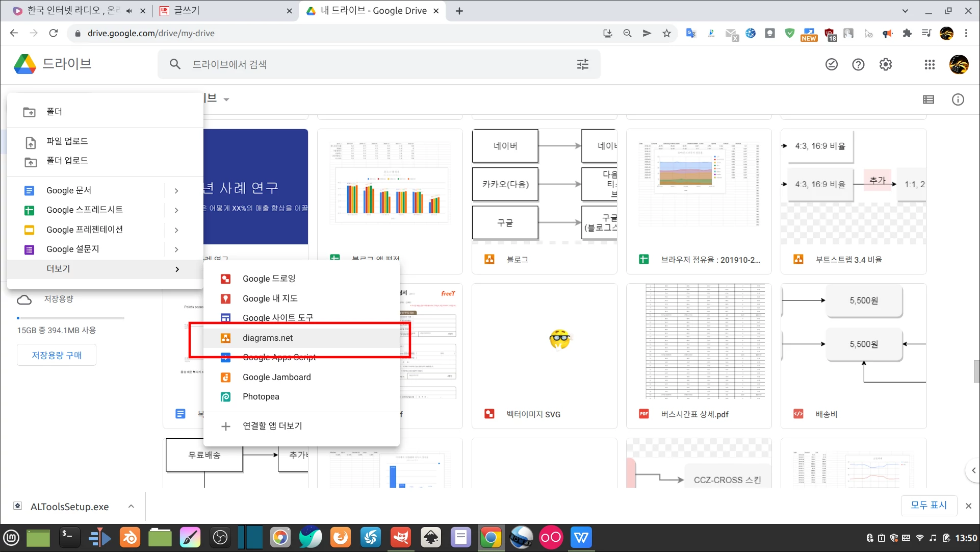This screenshot has width=980, height=552.
Task: Expand the Google 스프레드시트 submenu chevron
Action: pyautogui.click(x=176, y=210)
